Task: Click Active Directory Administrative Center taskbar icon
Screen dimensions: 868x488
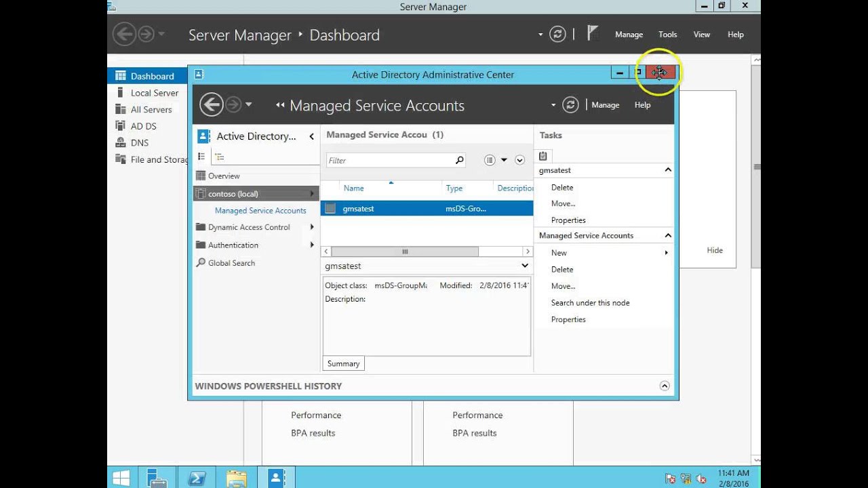Action: pos(276,479)
